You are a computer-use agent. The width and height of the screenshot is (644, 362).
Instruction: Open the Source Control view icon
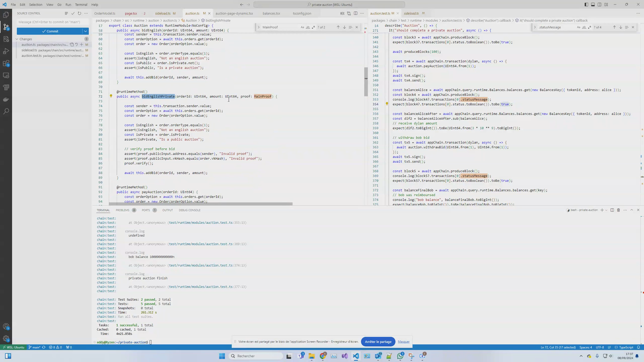[x=6, y=27]
